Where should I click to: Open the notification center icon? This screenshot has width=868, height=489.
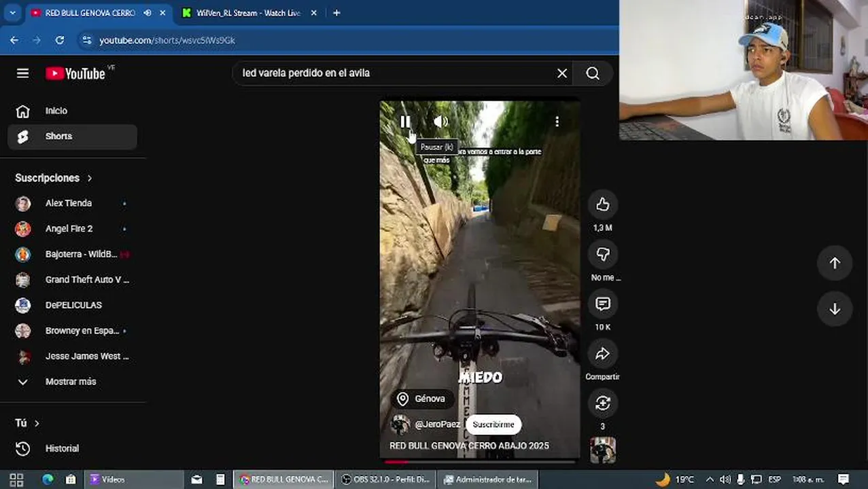point(844,479)
